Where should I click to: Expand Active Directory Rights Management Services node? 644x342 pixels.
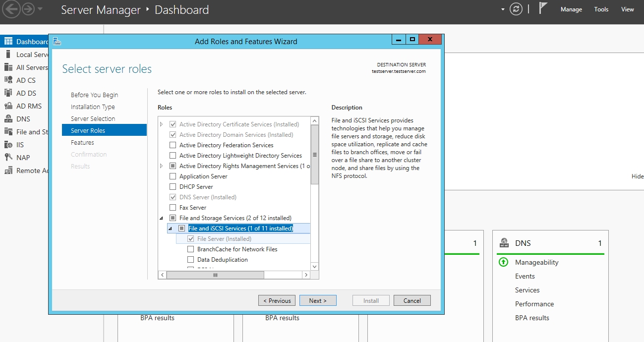(162, 166)
